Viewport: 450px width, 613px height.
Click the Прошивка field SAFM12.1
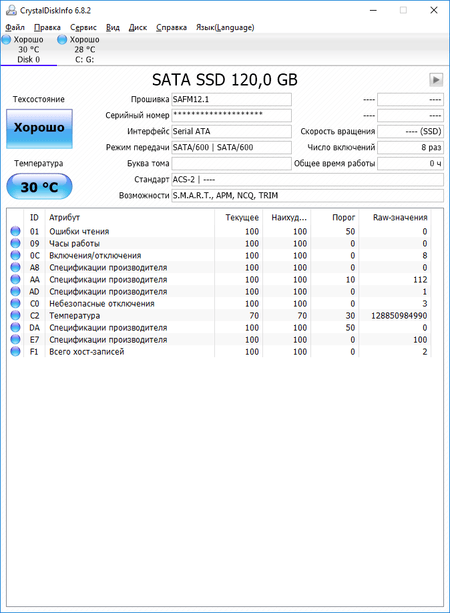tap(231, 99)
